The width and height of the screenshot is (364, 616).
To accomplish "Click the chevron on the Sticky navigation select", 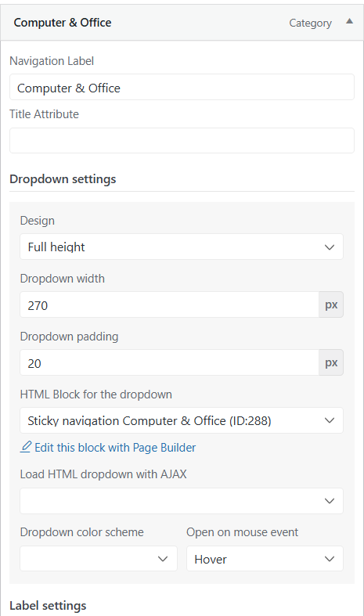I will [330, 420].
